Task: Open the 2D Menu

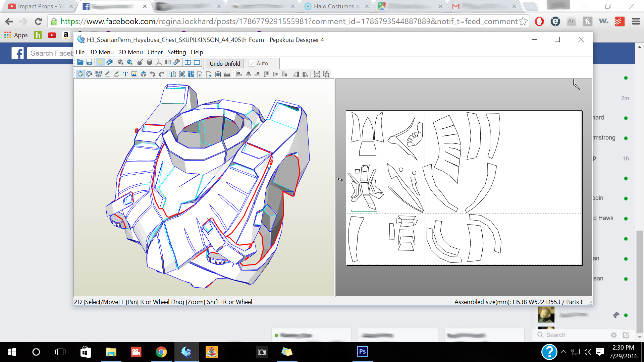Action: pyautogui.click(x=130, y=52)
